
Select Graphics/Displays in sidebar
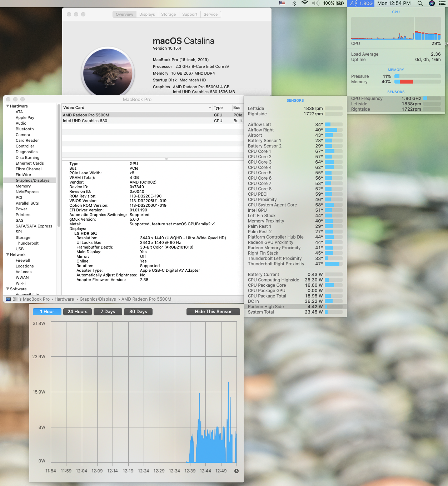point(30,180)
